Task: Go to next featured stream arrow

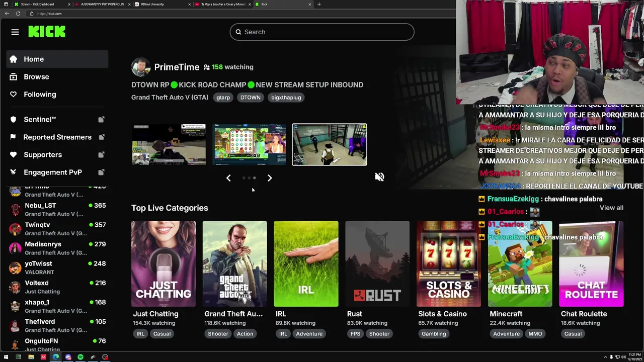Action: (270, 178)
